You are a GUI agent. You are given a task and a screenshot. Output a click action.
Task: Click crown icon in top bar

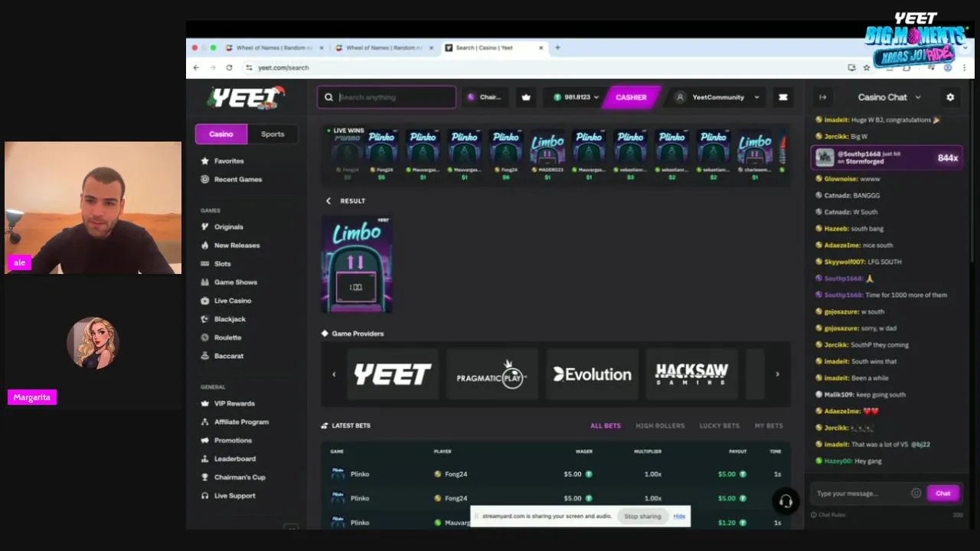526,97
